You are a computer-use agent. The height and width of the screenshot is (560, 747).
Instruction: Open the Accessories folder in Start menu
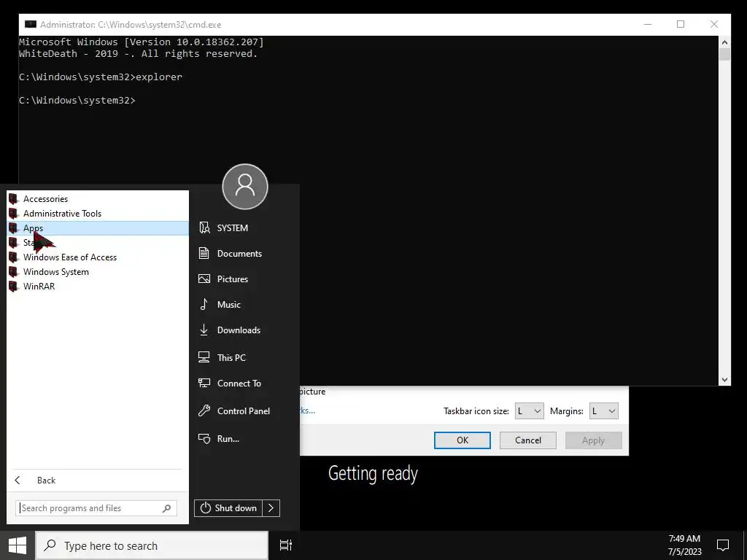98,199
